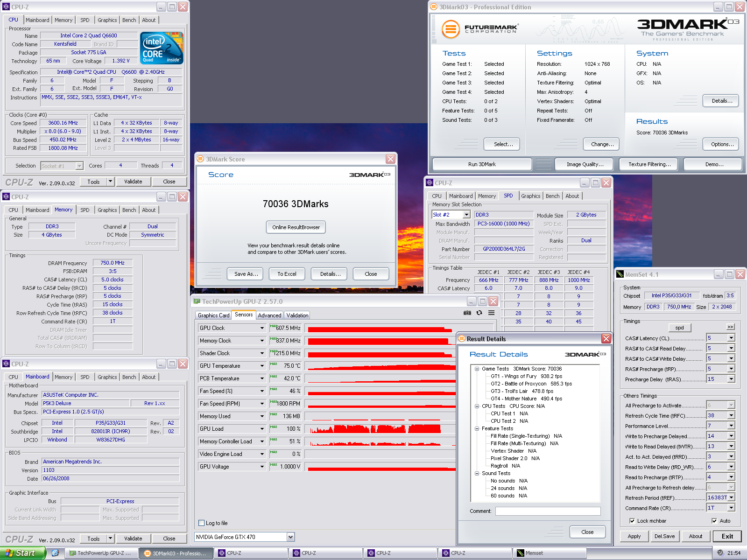Click the Intel Core 2 Quad logo
This screenshot has height=560, width=747.
tap(162, 48)
